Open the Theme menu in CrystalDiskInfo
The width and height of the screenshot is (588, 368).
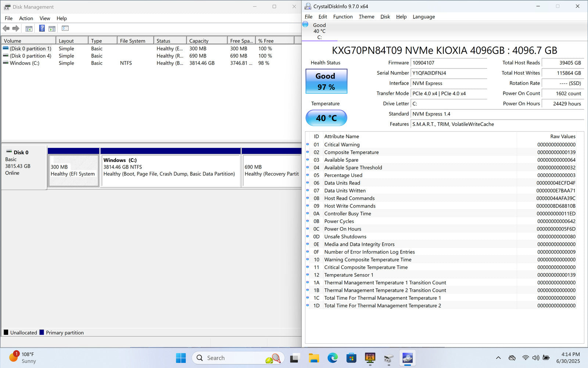point(366,17)
